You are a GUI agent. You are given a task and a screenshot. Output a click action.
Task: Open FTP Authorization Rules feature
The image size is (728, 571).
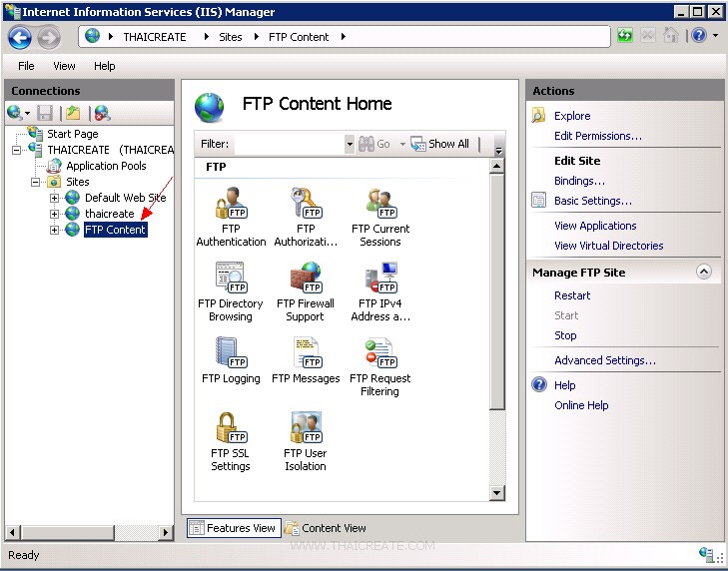[306, 217]
